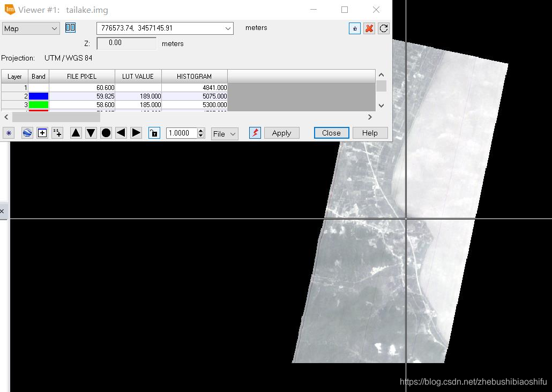
Task: Click the horizontal scroll left arrow
Action: [6, 117]
